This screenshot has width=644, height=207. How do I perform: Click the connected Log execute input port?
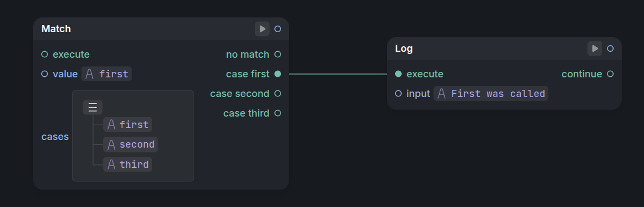coord(398,74)
